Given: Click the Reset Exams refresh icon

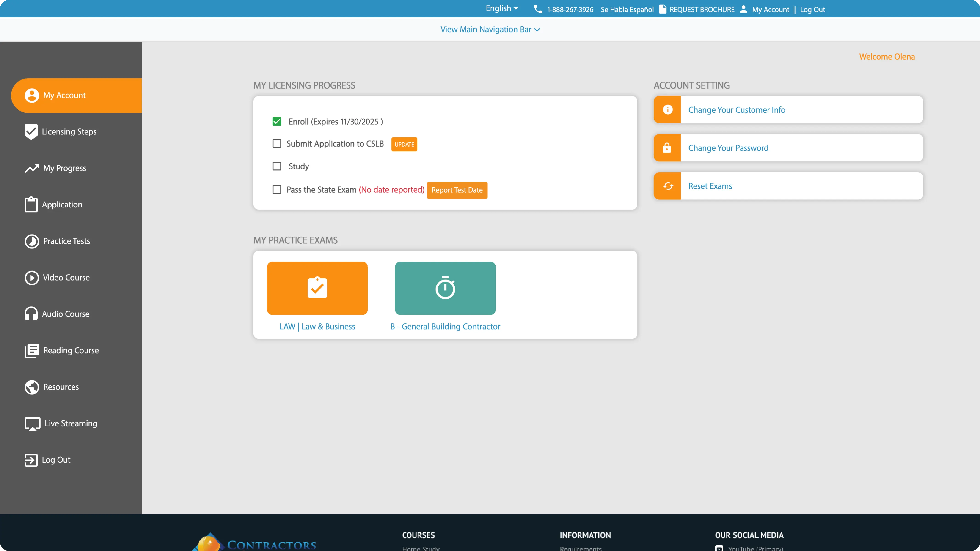Looking at the screenshot, I should tap(667, 186).
